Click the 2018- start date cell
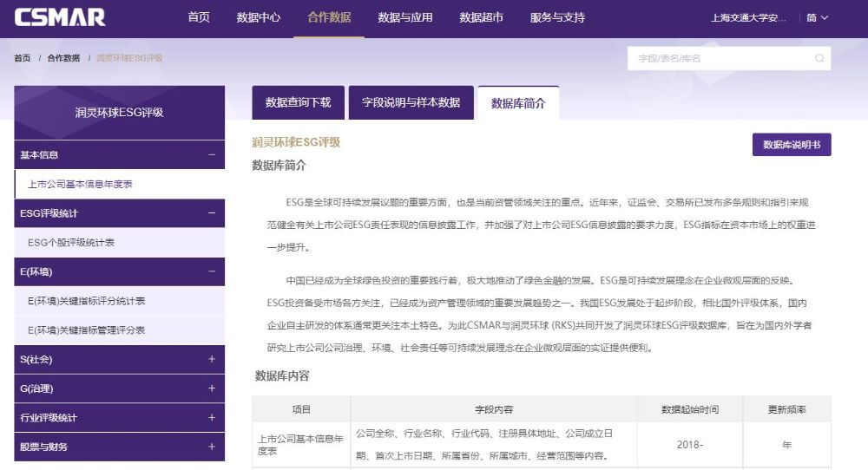868x470 pixels. (x=690, y=445)
